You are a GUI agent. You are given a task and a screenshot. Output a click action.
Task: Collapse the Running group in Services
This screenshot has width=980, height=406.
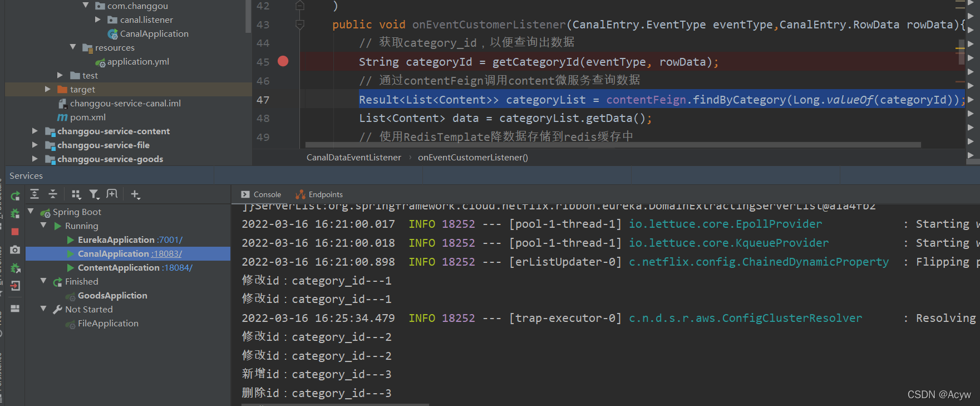43,226
